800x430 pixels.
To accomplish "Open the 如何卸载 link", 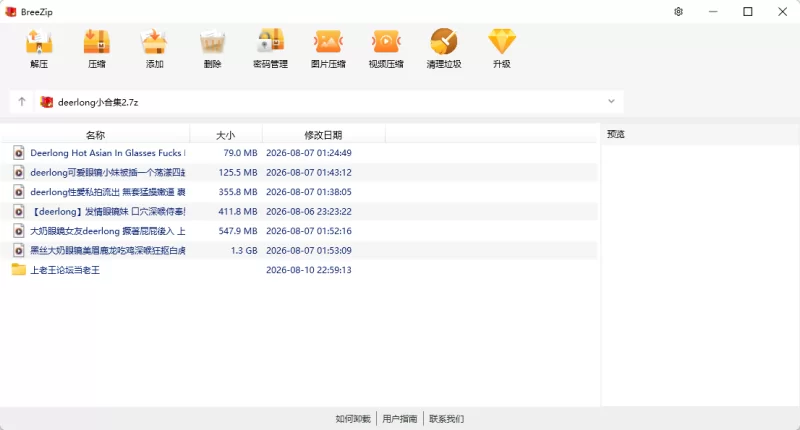I will [353, 419].
